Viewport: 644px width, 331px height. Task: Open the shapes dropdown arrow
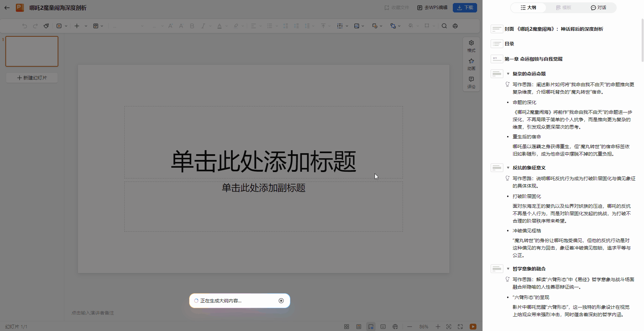(x=381, y=26)
